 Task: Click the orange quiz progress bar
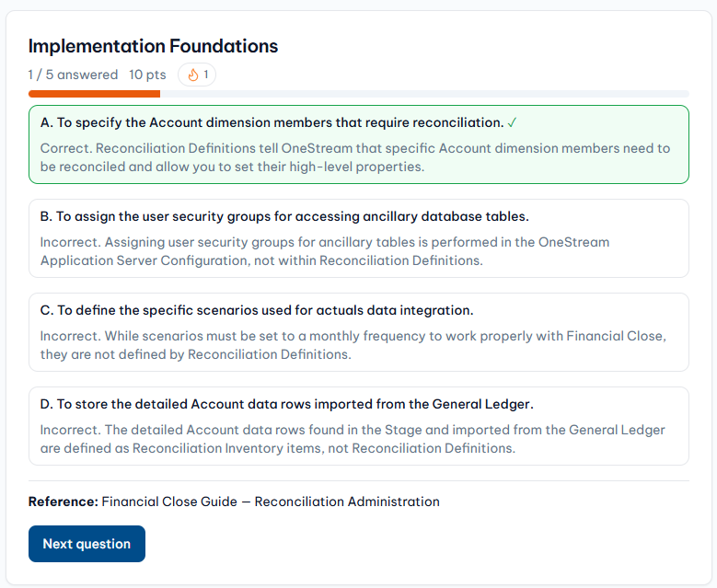tap(94, 94)
